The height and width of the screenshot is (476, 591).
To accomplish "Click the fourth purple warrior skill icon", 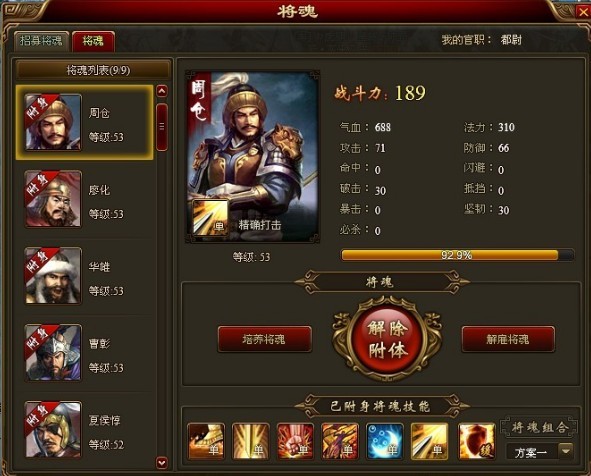I will click(340, 441).
